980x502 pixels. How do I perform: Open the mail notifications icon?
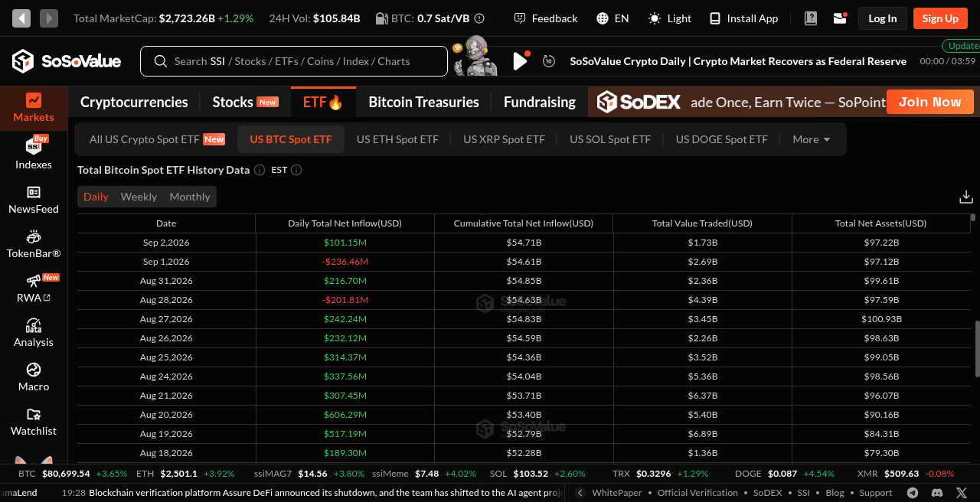840,18
